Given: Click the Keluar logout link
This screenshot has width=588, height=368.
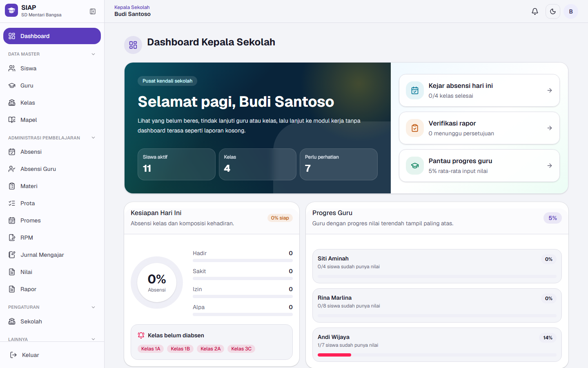Looking at the screenshot, I should pos(52,355).
